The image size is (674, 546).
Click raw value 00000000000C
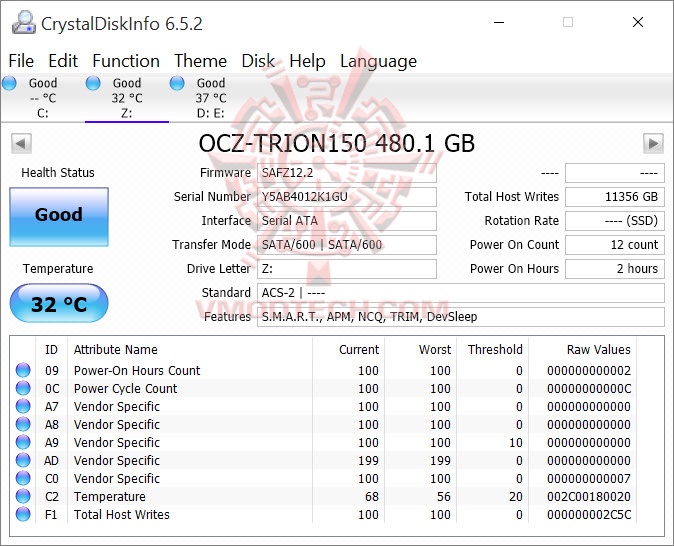tap(588, 388)
